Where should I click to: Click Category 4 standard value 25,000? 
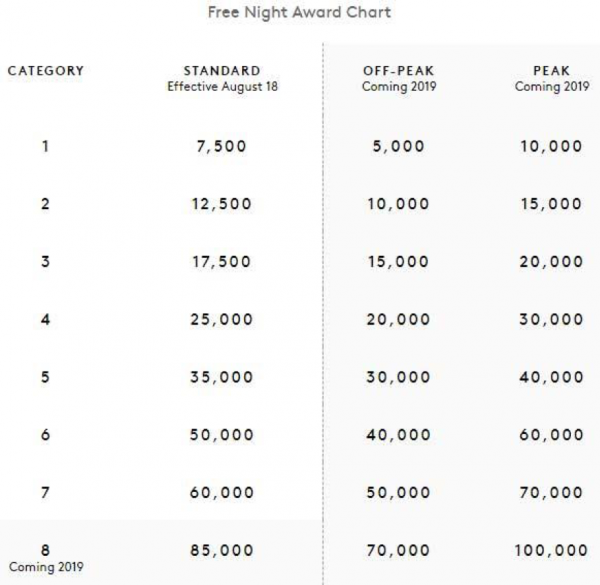click(222, 320)
